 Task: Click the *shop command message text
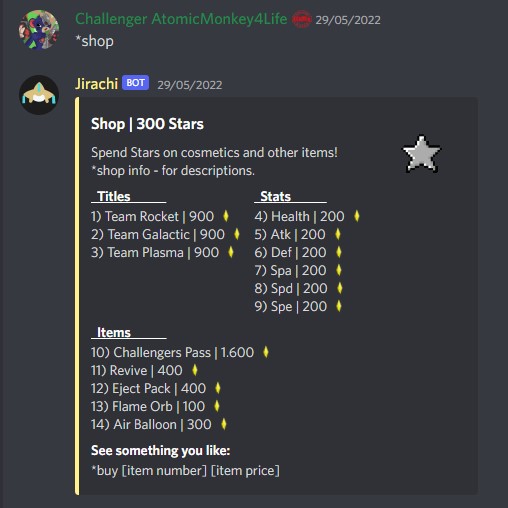(x=94, y=41)
